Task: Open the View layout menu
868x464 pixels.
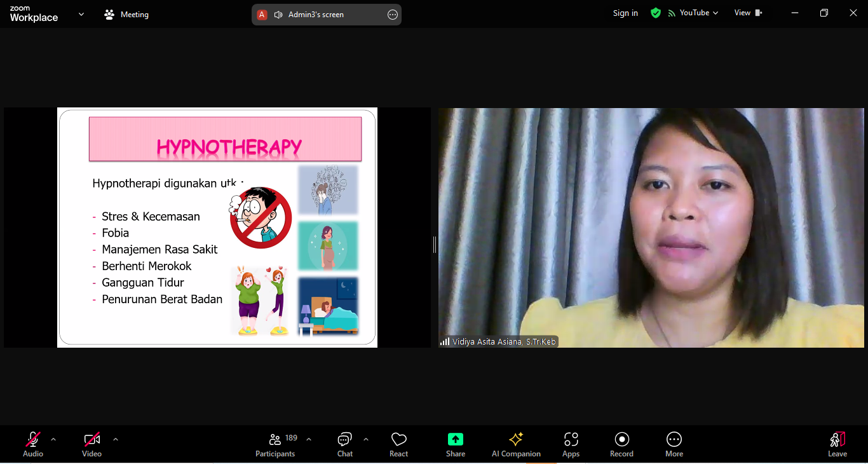Action: pyautogui.click(x=748, y=13)
